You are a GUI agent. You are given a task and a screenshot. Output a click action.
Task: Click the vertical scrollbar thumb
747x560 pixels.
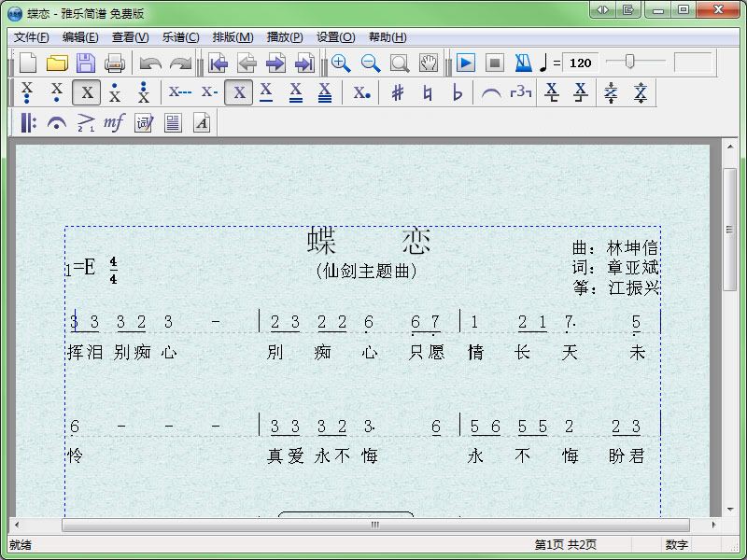729,230
